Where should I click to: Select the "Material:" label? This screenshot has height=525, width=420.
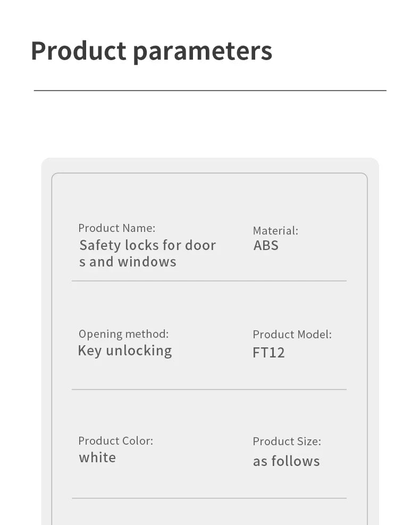point(275,231)
